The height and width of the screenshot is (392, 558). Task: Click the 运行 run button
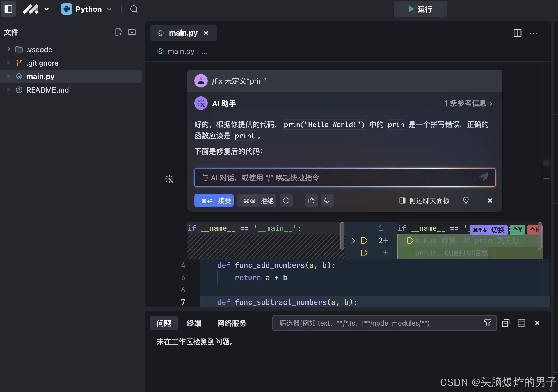(420, 9)
